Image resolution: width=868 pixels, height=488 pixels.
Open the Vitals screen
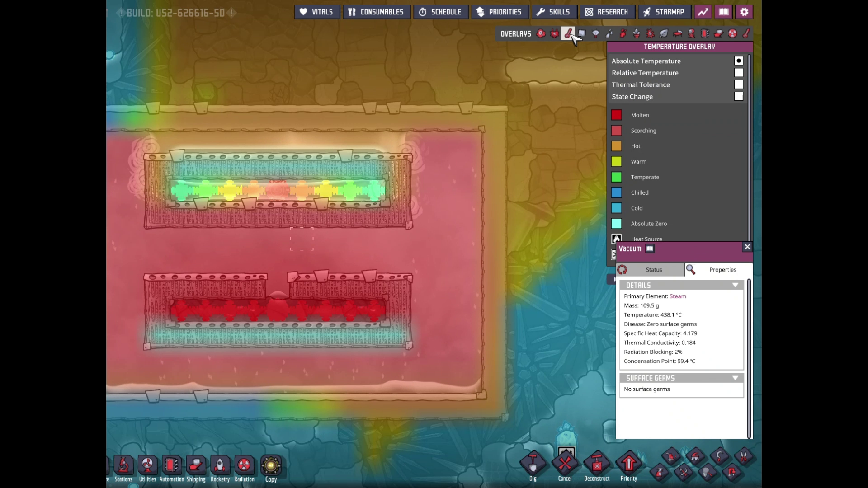pyautogui.click(x=317, y=12)
